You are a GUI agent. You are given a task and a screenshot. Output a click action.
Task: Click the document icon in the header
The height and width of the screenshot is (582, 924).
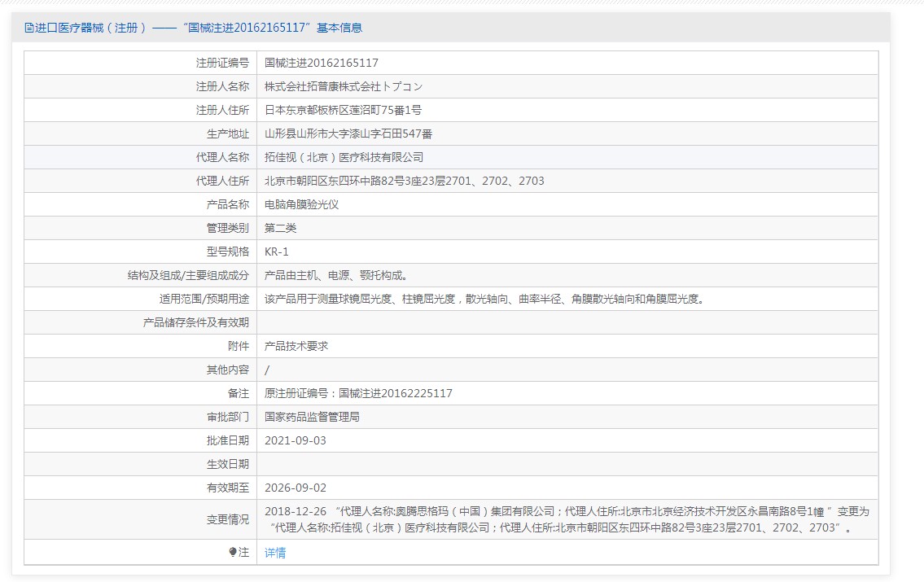point(29,28)
